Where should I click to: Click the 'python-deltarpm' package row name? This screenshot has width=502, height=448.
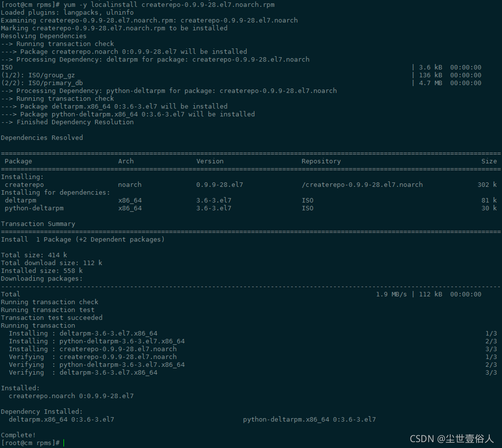pyautogui.click(x=34, y=208)
